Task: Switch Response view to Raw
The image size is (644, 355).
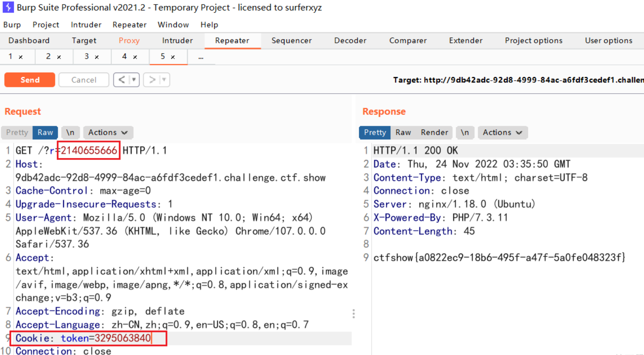Action: (x=403, y=132)
